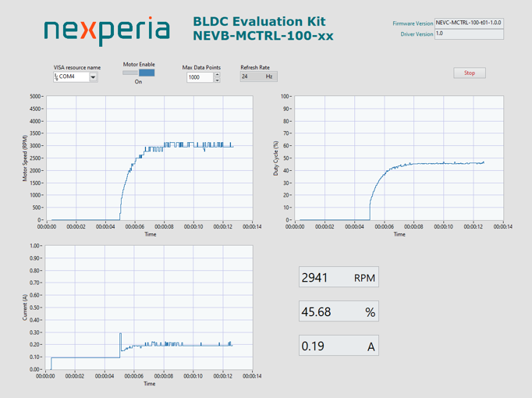Toggle the Motor Enable switch

tap(138, 73)
